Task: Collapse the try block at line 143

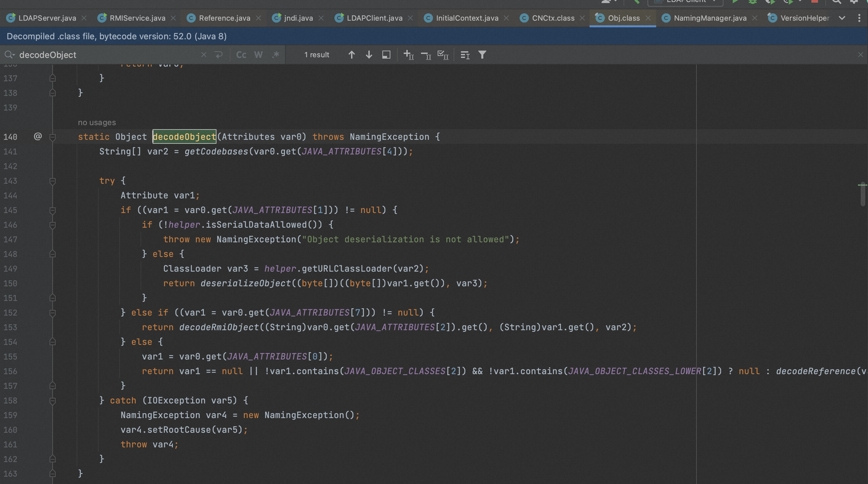Action: (53, 181)
